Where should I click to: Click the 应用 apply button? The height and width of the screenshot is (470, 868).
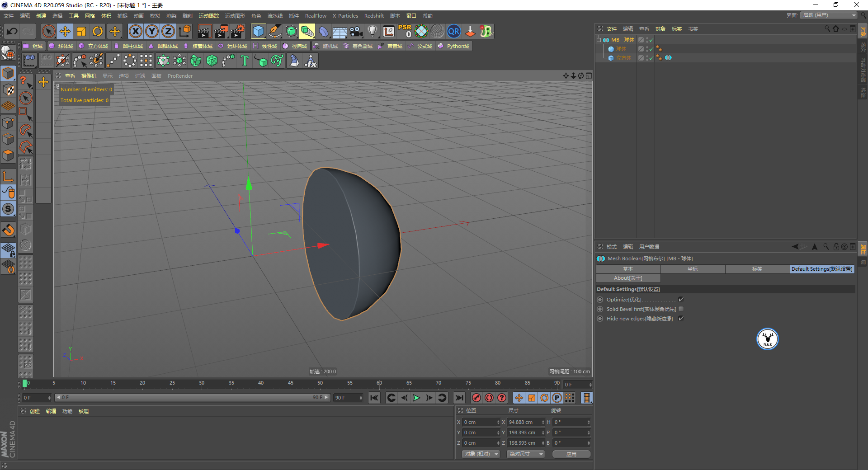pos(571,454)
